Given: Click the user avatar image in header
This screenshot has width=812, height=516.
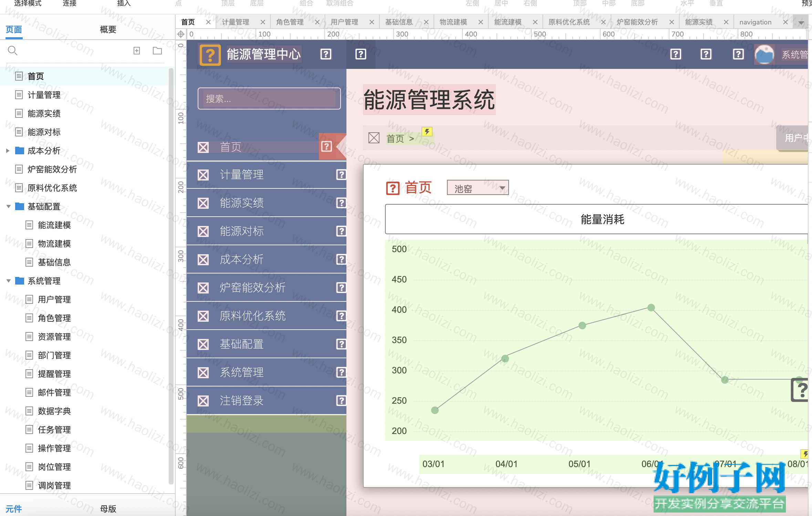Looking at the screenshot, I should (x=764, y=54).
